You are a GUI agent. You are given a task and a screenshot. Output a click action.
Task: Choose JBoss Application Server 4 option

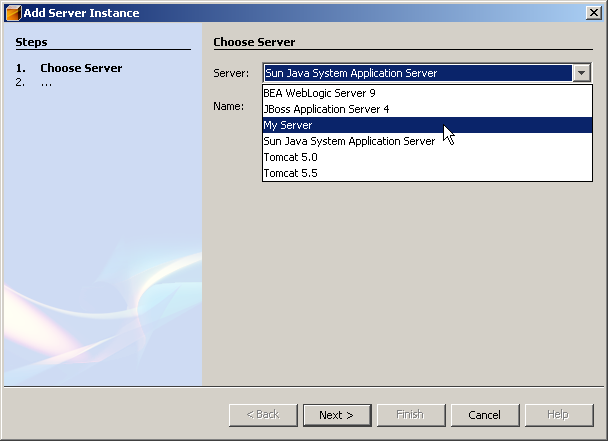coord(326,109)
